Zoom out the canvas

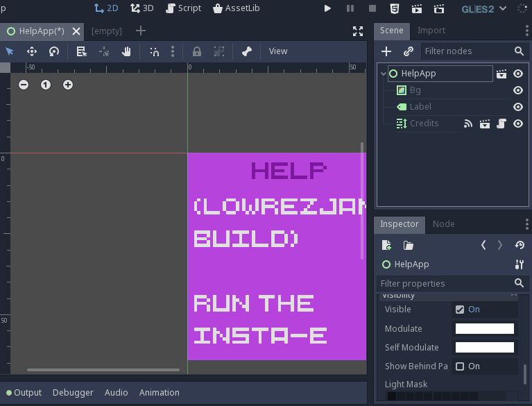(24, 85)
